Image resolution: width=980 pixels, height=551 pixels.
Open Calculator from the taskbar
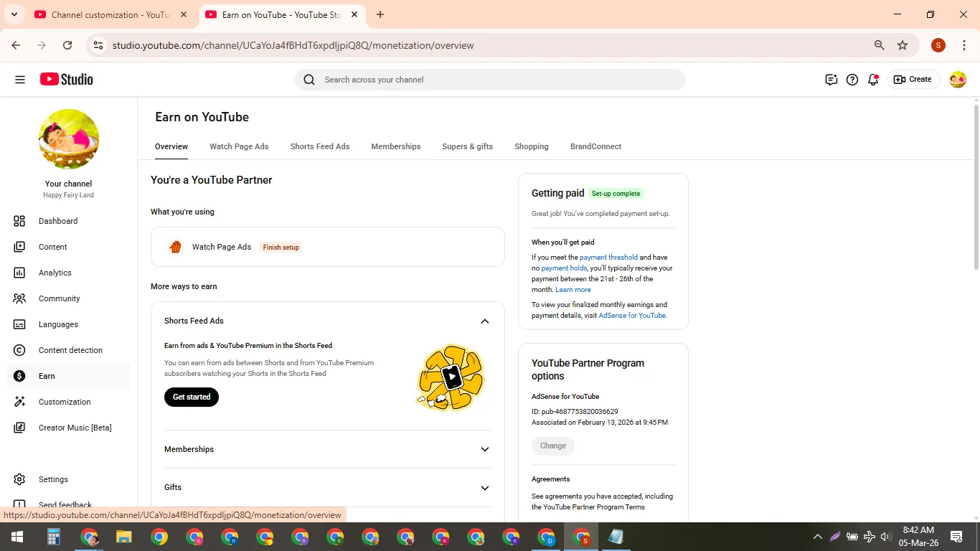(x=53, y=537)
